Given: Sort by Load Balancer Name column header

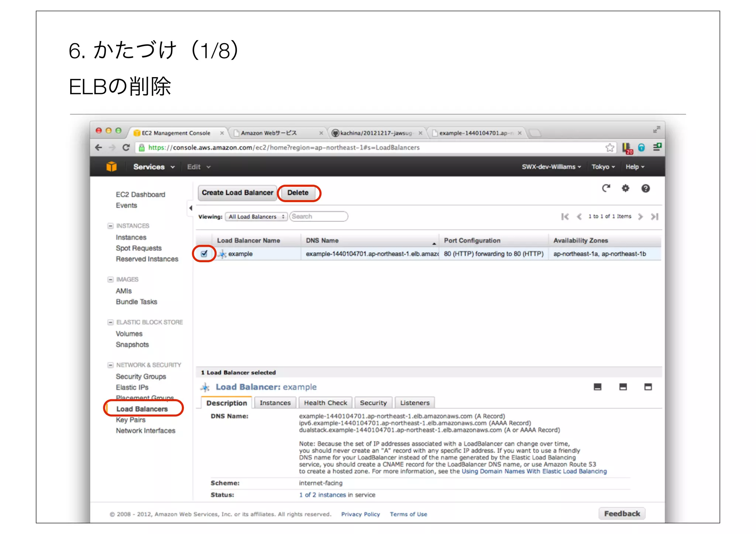Looking at the screenshot, I should [x=256, y=241].
